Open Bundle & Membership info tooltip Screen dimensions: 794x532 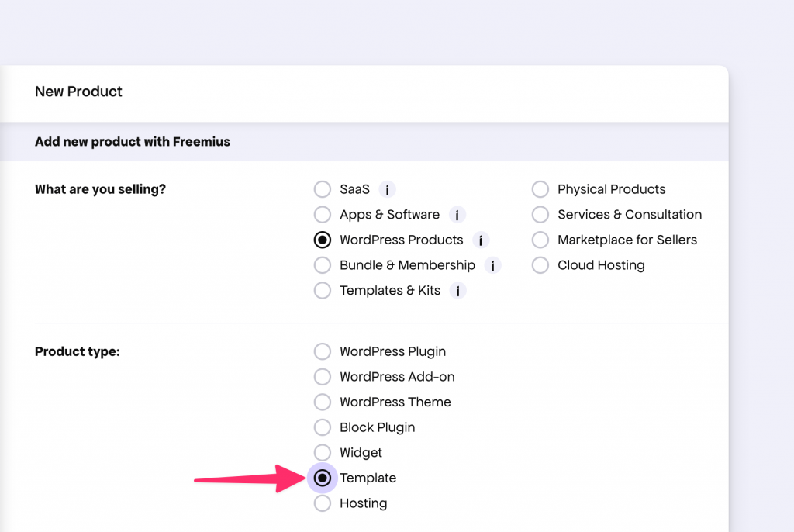coord(493,265)
